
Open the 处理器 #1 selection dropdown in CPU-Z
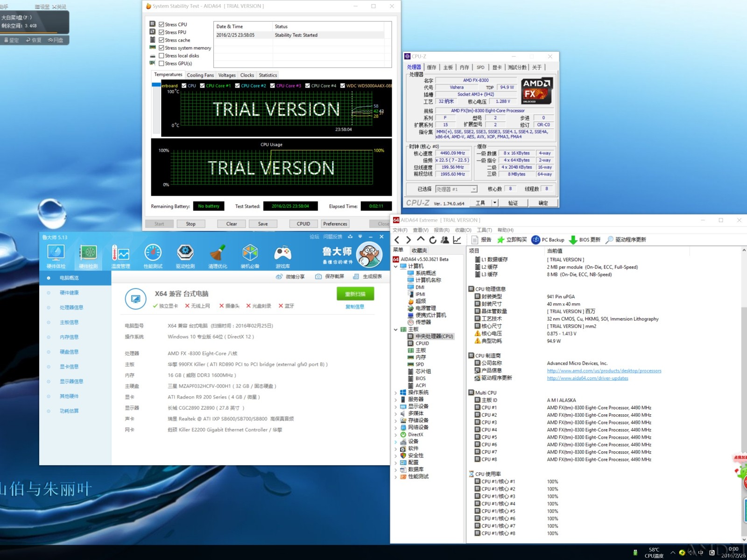pos(473,189)
